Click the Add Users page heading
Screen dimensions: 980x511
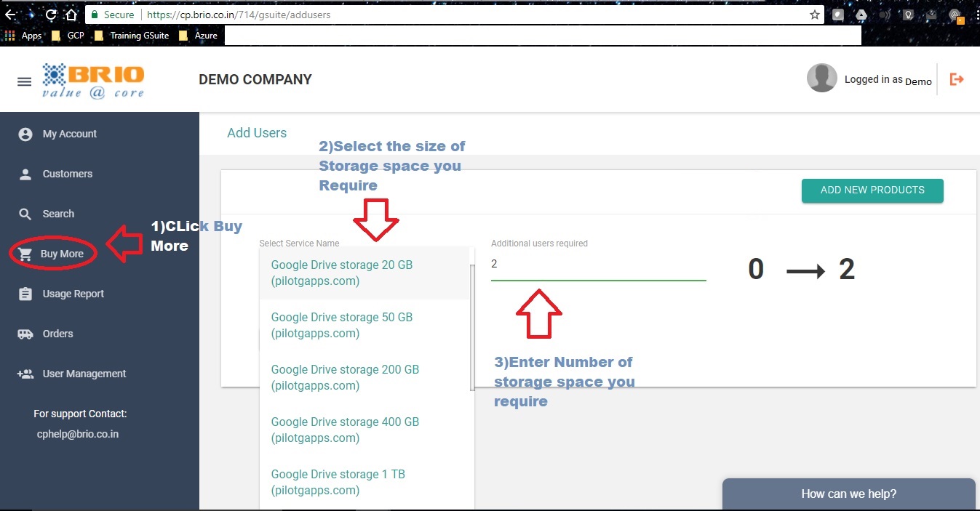pos(257,133)
